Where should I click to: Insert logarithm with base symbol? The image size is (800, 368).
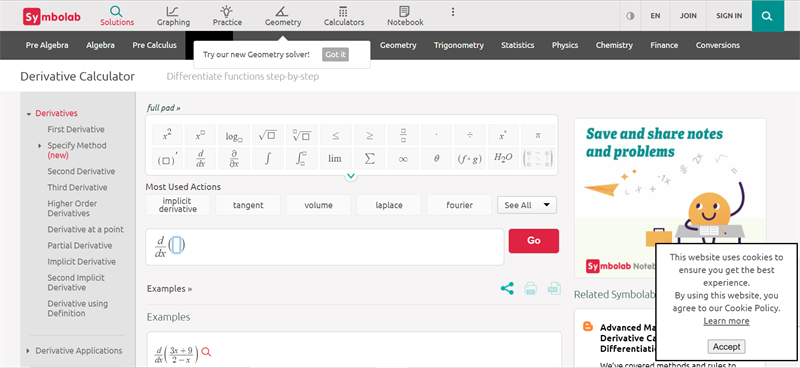(234, 135)
